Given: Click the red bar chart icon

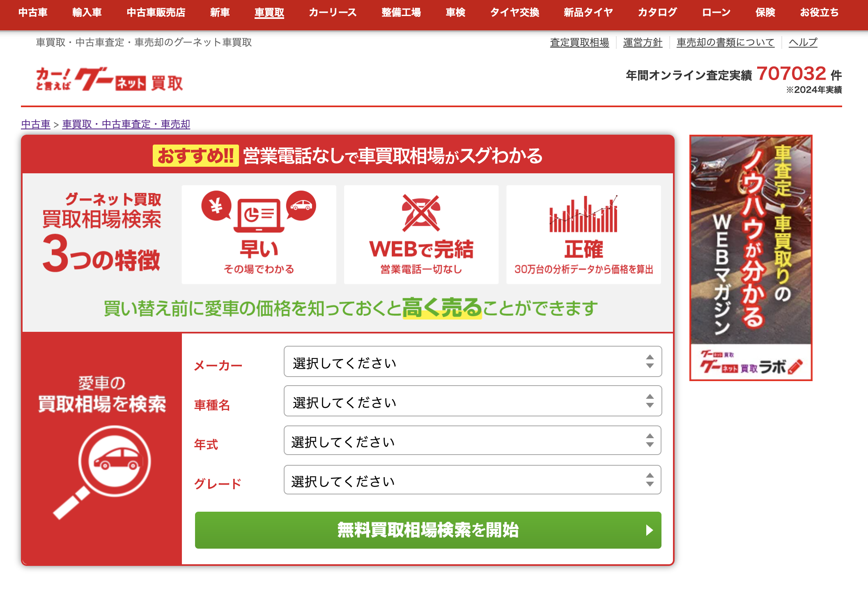Looking at the screenshot, I should 583,214.
